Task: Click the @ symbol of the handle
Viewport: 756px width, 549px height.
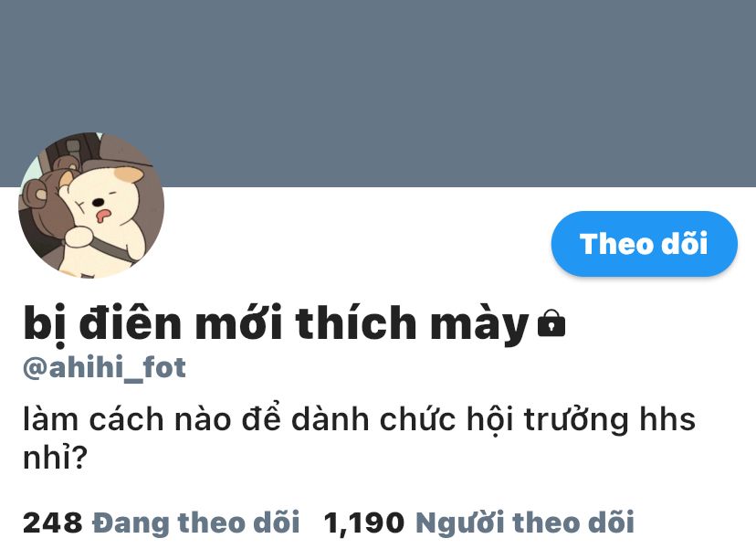Action: [35, 369]
